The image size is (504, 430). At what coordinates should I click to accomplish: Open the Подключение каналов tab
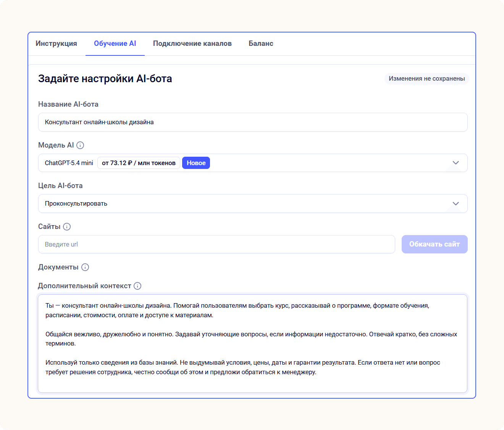coord(192,44)
